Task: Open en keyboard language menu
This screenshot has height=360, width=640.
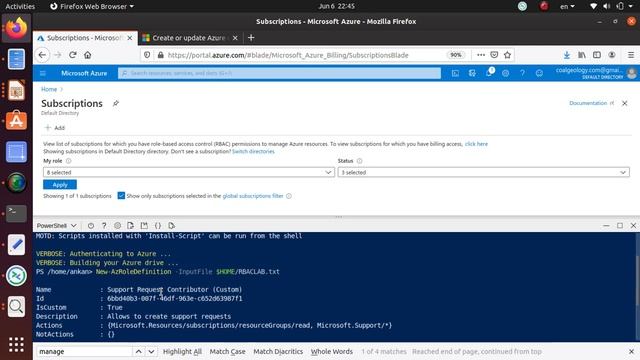Action: (567, 6)
